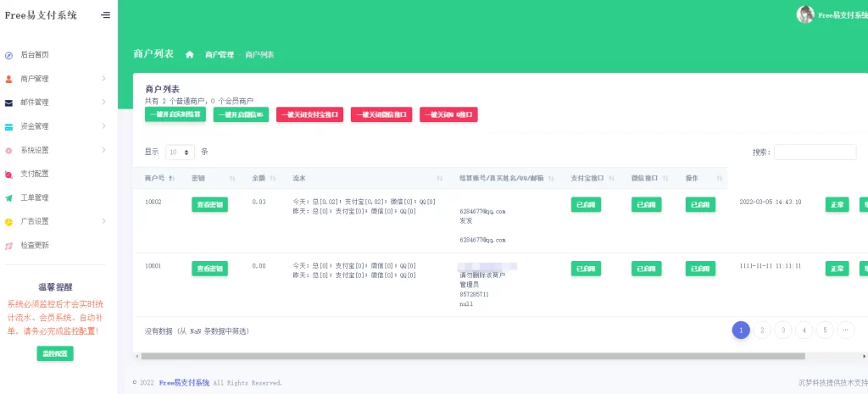
Task: Focus the 搜索 input field
Action: click(815, 153)
